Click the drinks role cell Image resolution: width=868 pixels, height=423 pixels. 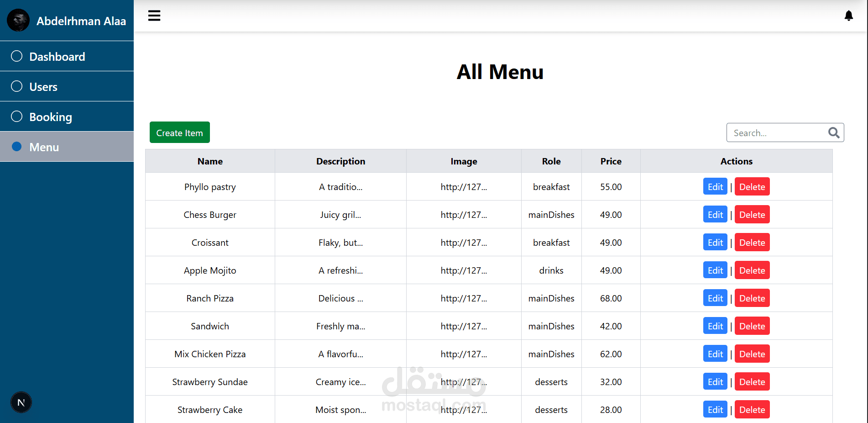pyautogui.click(x=551, y=270)
